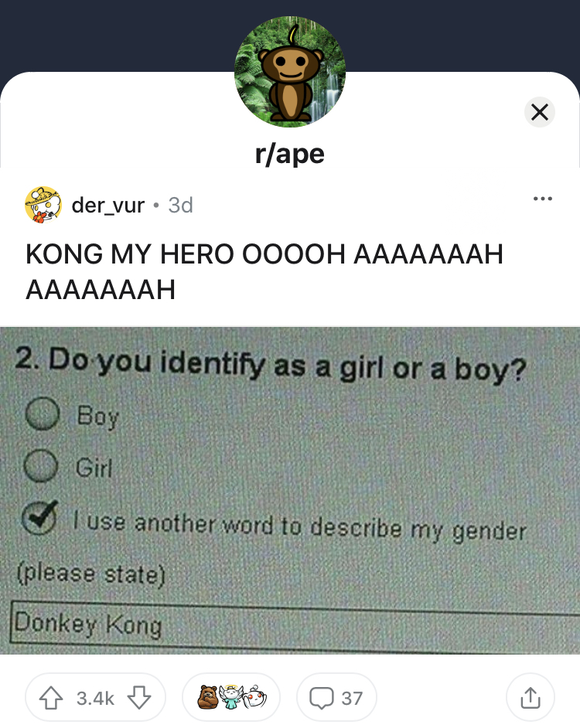Viewport: 580px width, 728px height.
Task: Downvote the post with the down arrow
Action: click(x=139, y=698)
